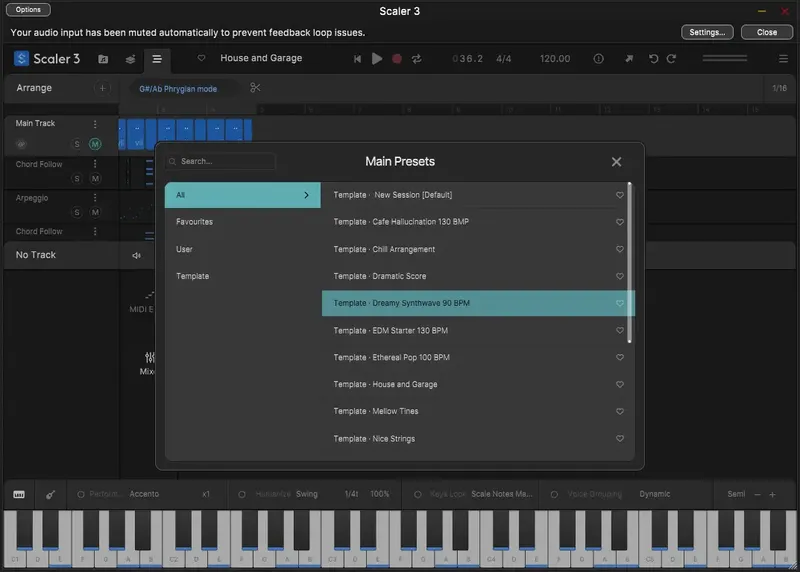
Task: Open audio Settings... button
Action: [707, 32]
